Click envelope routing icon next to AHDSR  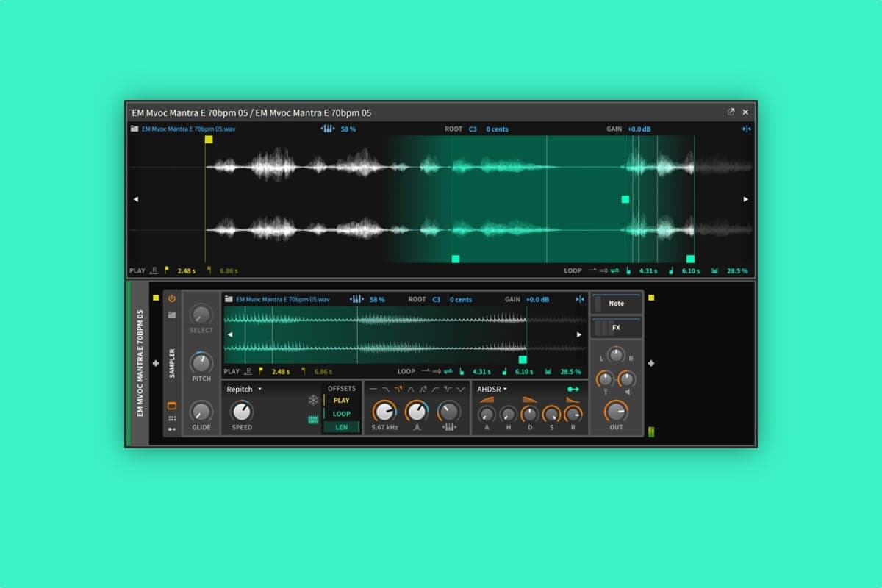pos(573,389)
